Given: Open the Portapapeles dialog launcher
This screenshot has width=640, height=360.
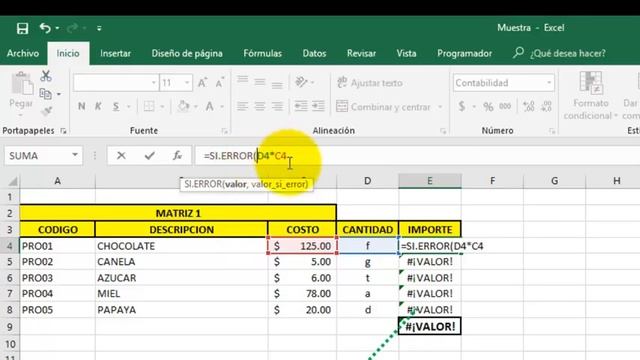Looking at the screenshot, I should [x=63, y=131].
